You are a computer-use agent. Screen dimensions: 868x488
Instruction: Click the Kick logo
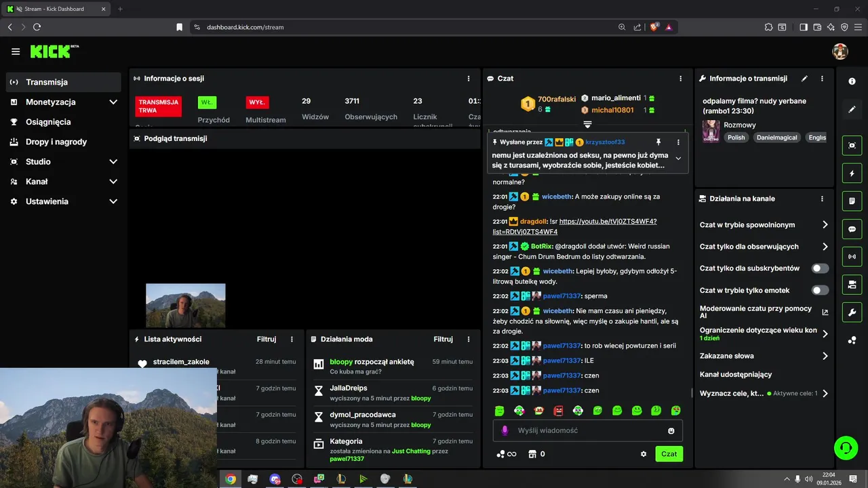point(54,52)
